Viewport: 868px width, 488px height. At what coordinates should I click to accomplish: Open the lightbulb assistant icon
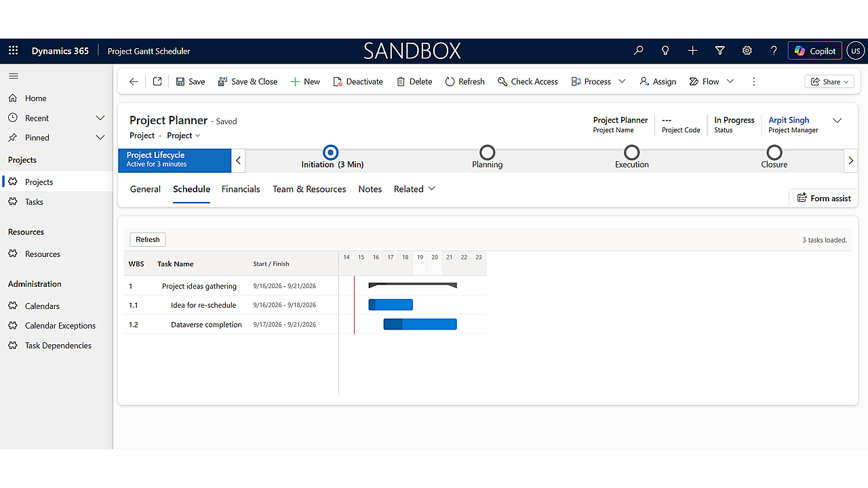point(665,51)
